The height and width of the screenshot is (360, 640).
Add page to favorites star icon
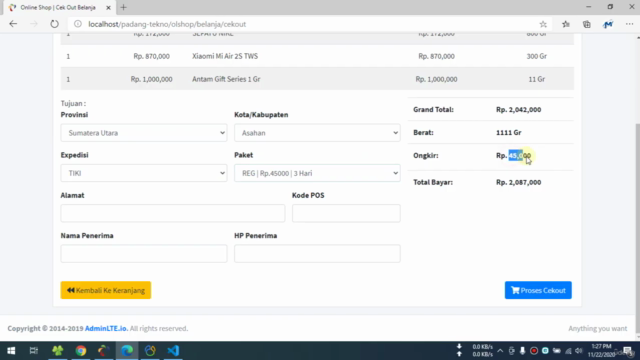pos(543,24)
